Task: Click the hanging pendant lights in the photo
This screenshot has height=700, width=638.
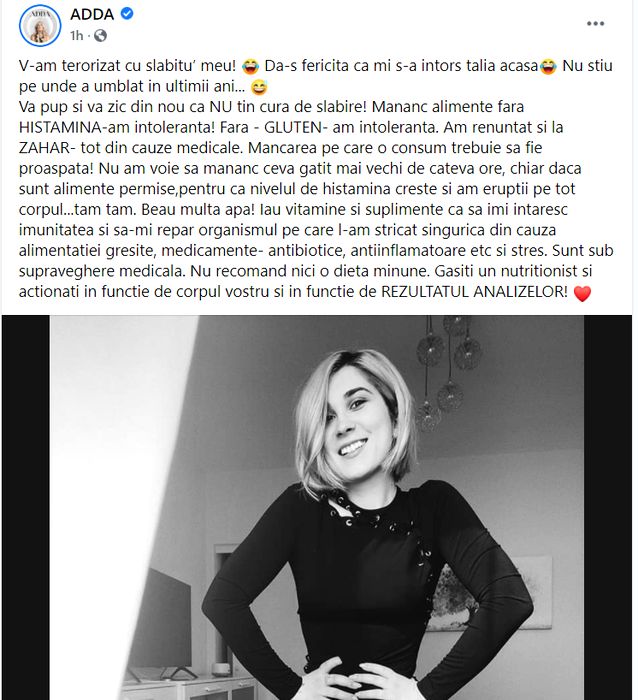Action: (446, 373)
